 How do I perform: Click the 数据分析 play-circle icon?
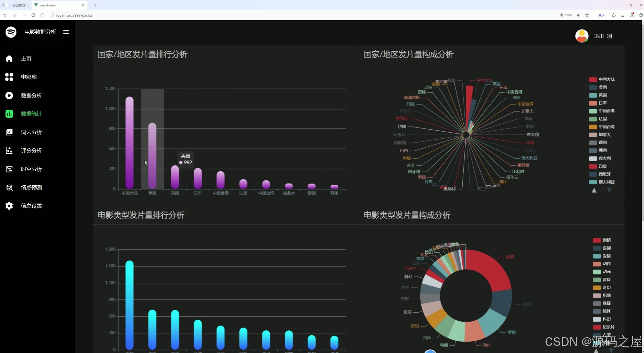coord(9,95)
